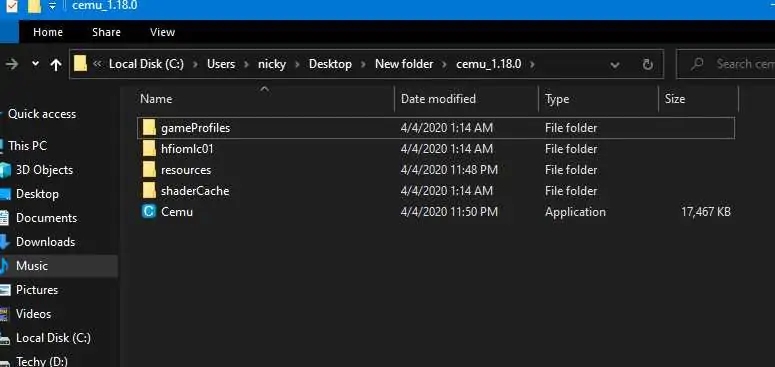This screenshot has width=775, height=367.
Task: Click the address bar folder icon
Action: tap(81, 63)
